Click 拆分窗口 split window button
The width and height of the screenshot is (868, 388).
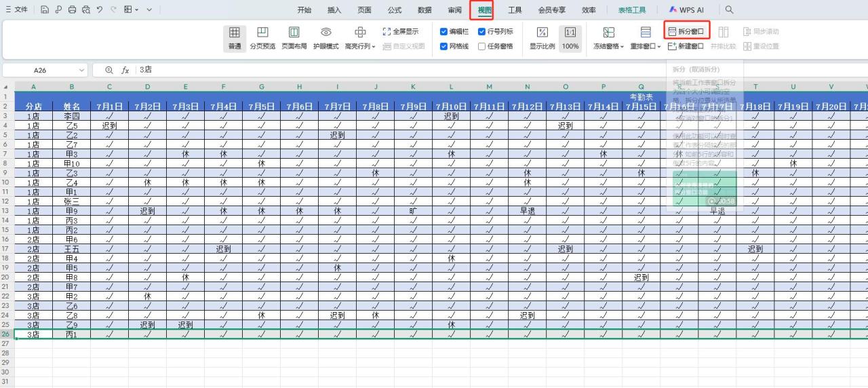686,31
